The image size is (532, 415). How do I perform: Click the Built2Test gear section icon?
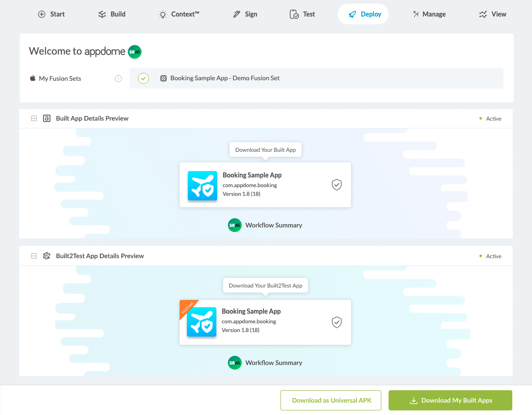[47, 256]
